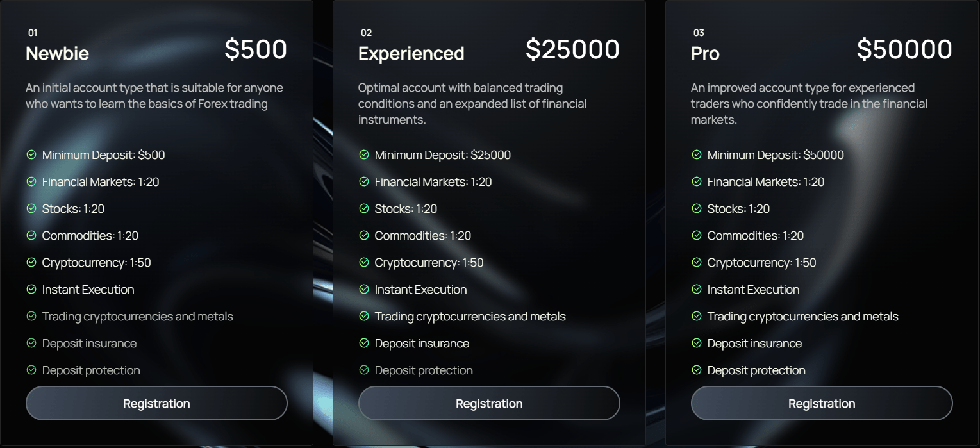Click check icon beside Pro Minimum Deposit: $50000
The width and height of the screenshot is (980, 448).
[x=697, y=154]
